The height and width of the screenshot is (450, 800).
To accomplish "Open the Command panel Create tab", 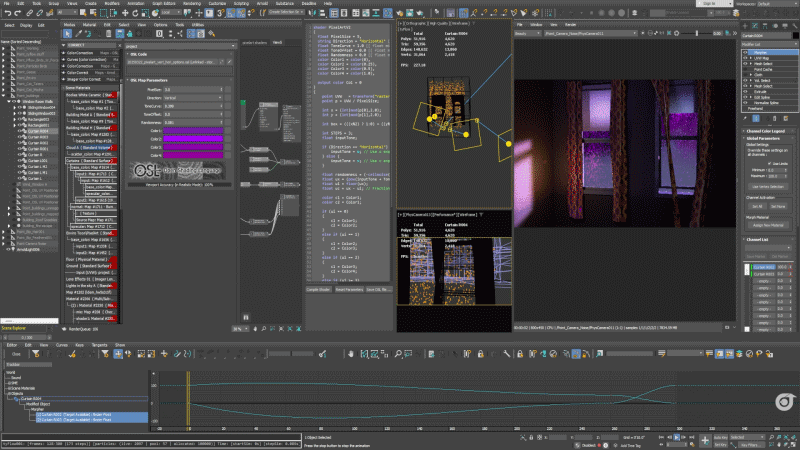I will [745, 26].
